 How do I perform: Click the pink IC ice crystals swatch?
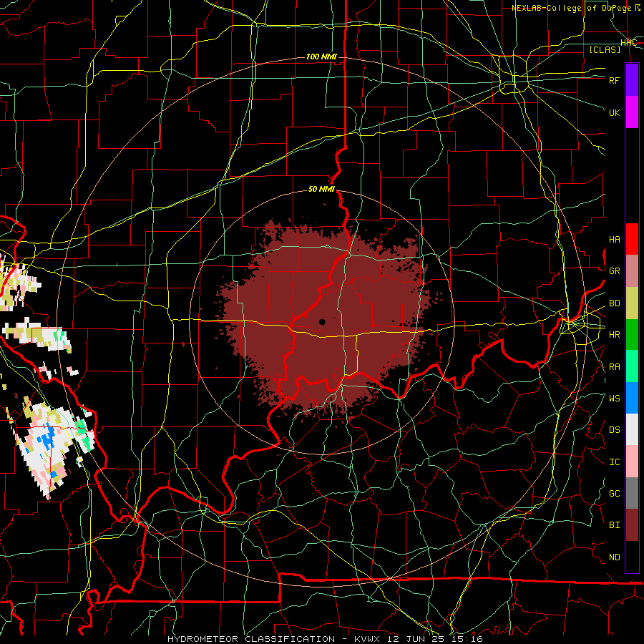tap(632, 462)
